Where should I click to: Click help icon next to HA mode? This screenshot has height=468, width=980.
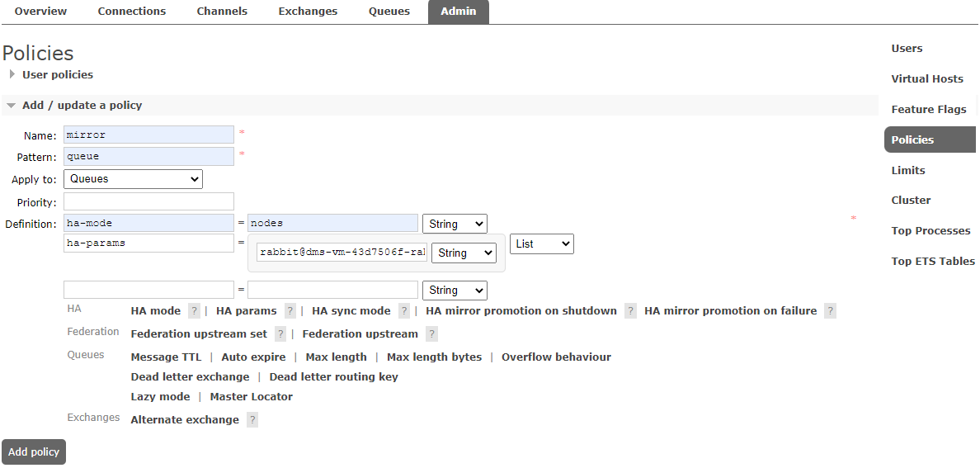click(194, 311)
